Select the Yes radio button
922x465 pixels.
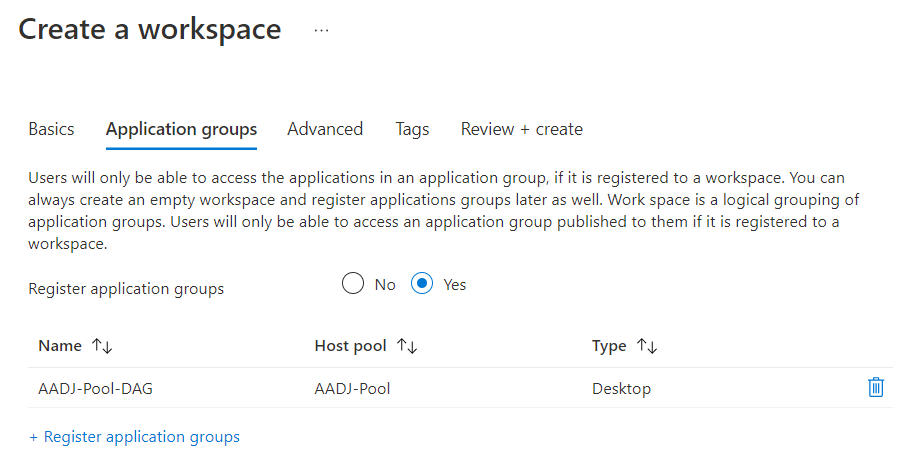(422, 284)
